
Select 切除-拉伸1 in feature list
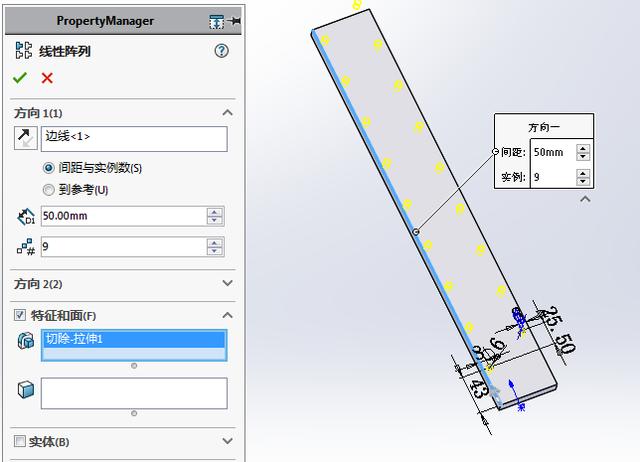point(134,339)
